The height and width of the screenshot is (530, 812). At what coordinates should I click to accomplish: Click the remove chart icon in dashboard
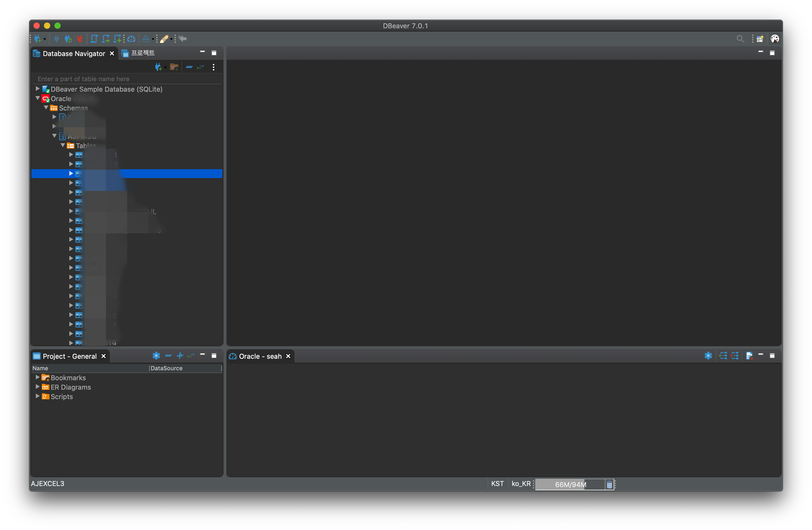[735, 356]
